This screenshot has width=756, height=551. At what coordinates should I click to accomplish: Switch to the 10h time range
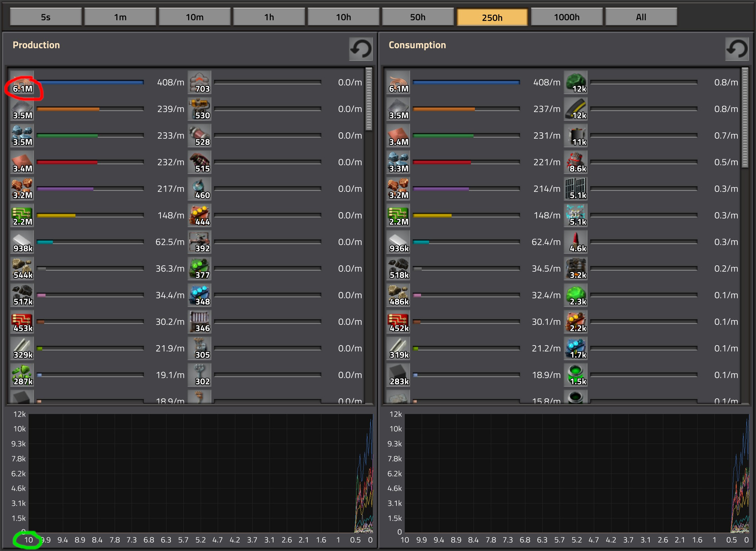[343, 17]
